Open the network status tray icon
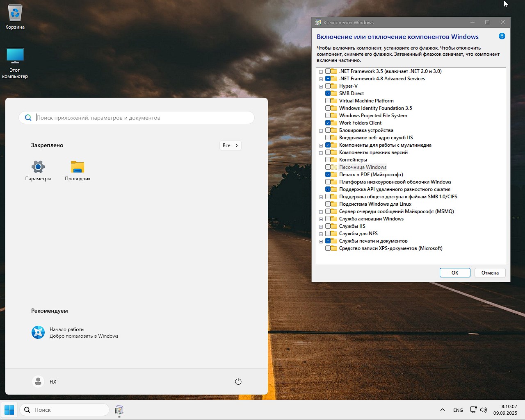This screenshot has height=420, width=525. pos(473,410)
